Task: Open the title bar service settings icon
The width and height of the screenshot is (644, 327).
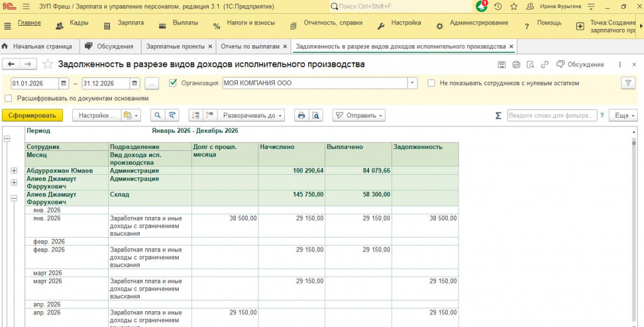Action: (x=591, y=6)
